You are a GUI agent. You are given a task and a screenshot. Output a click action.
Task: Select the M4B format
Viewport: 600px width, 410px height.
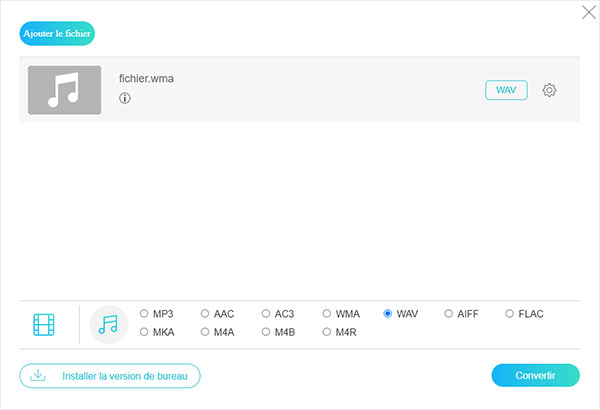pos(266,332)
